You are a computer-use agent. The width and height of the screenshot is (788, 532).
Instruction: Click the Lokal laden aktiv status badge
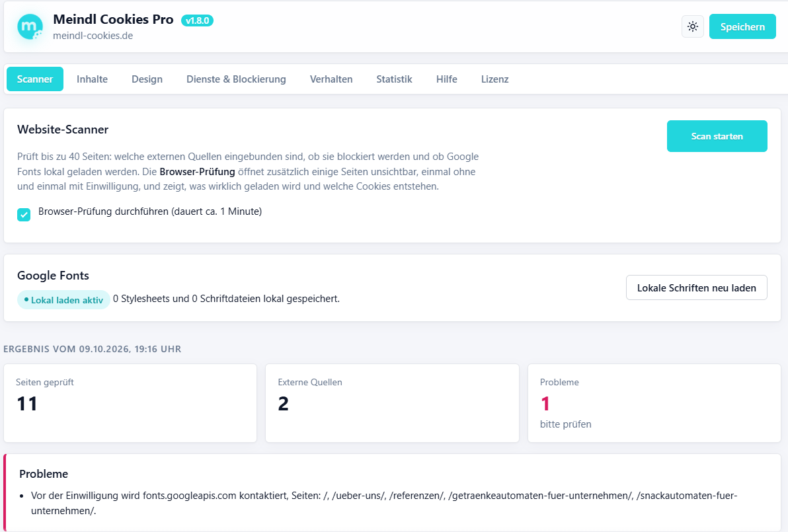coord(63,300)
